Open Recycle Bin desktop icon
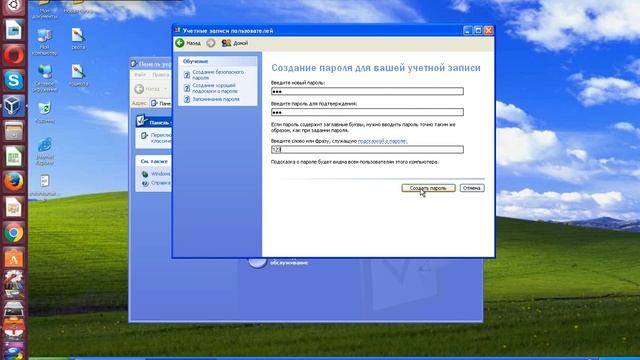Viewport: 640px width, 360px height. click(x=44, y=112)
